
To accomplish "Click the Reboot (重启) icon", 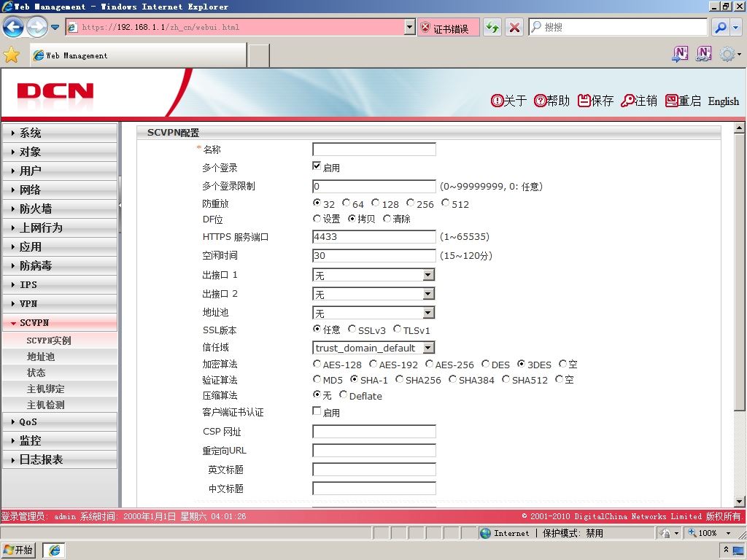I will pos(671,101).
